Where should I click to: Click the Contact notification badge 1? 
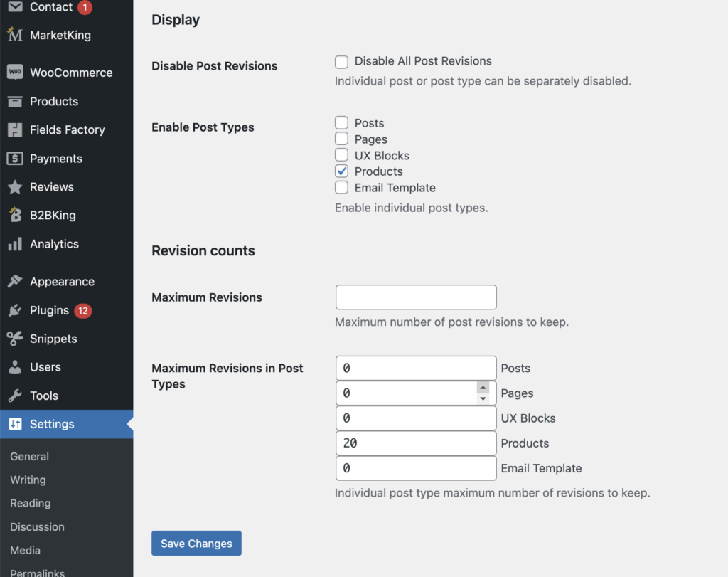coord(85,7)
